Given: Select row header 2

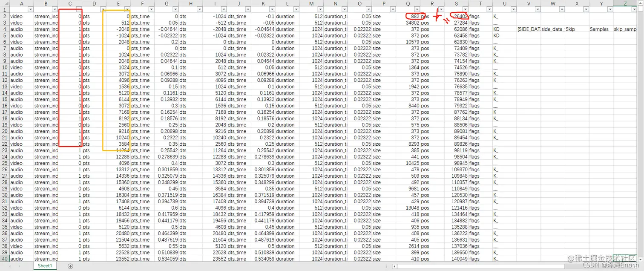Looking at the screenshot, I should tap(5, 17).
